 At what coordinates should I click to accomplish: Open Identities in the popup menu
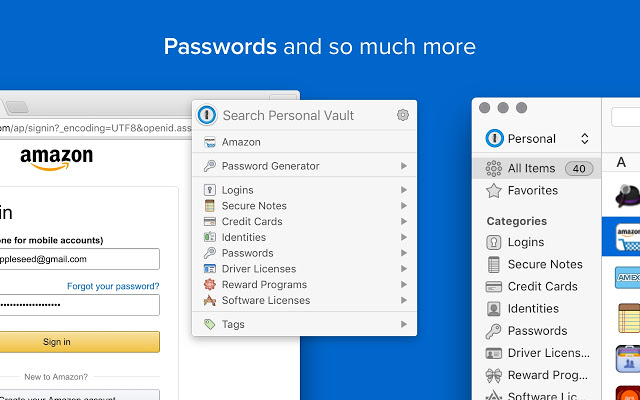(x=243, y=237)
